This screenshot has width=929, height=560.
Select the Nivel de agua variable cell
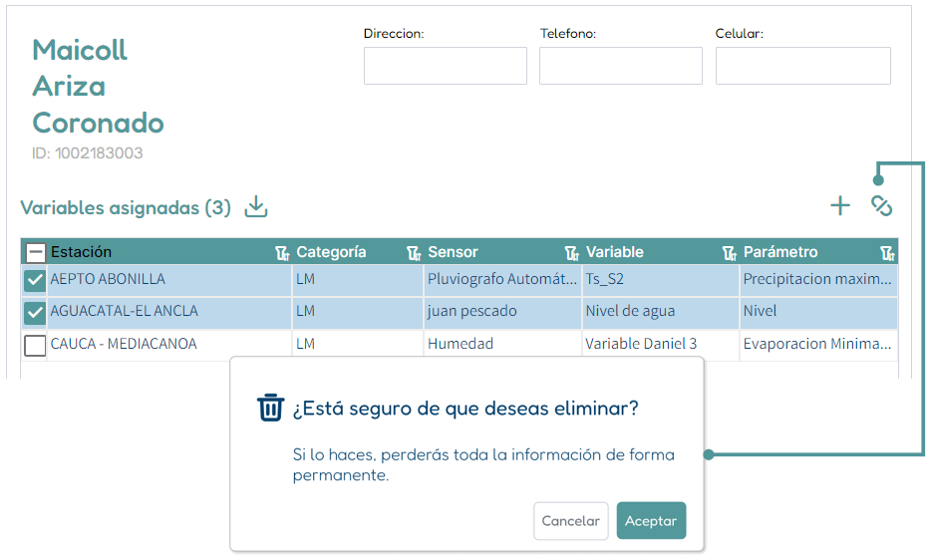tap(660, 311)
